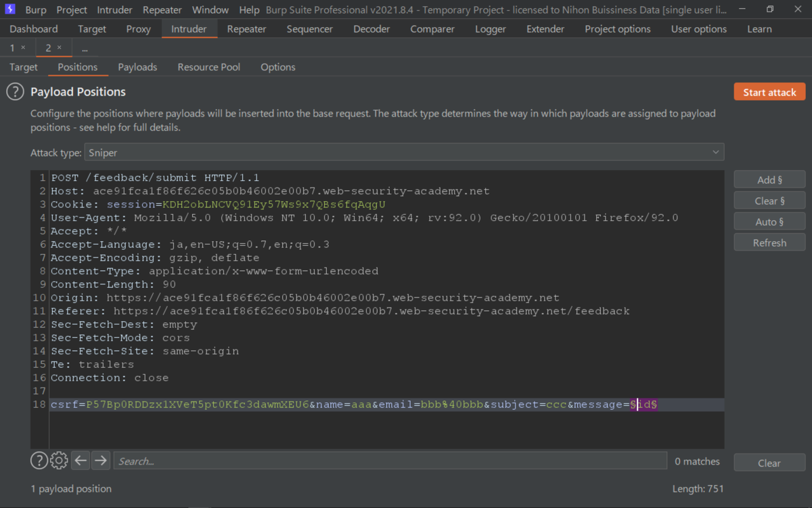Click the §id§ payload marker
Screen dimensions: 812x508
point(644,404)
